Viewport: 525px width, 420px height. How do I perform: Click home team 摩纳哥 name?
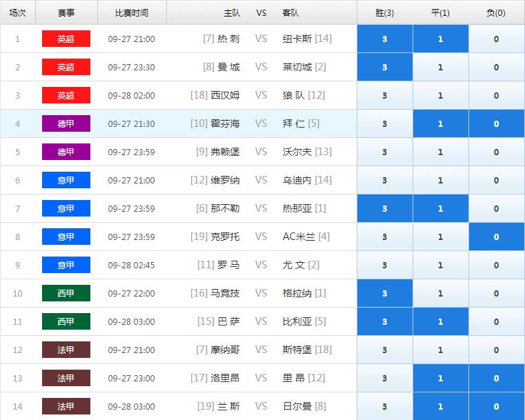[225, 350]
